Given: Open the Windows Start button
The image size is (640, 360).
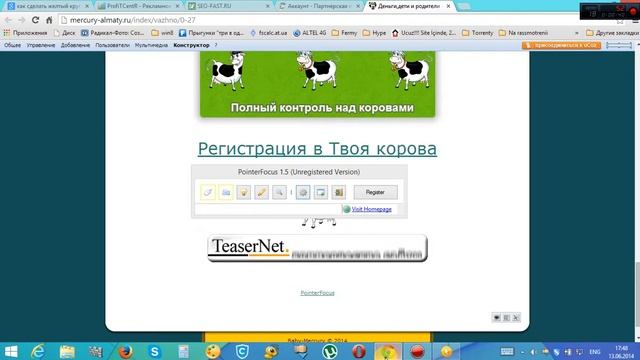Looking at the screenshot, I should [x=11, y=351].
